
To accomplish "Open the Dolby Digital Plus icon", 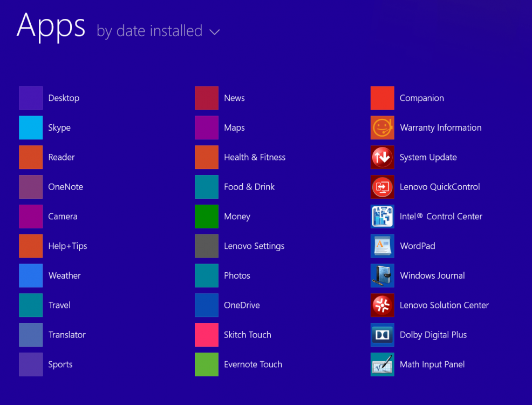I will (x=382, y=335).
